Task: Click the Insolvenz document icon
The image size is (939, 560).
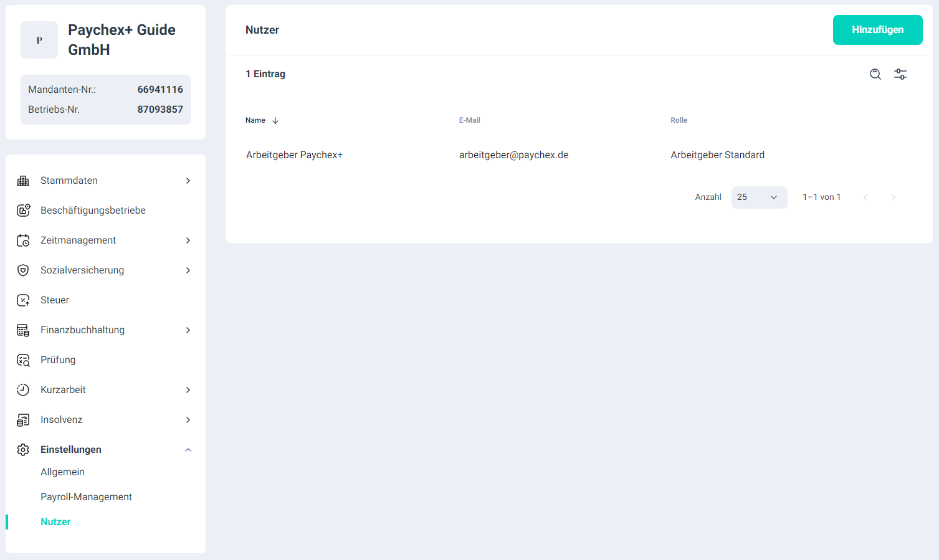Action: pyautogui.click(x=23, y=420)
